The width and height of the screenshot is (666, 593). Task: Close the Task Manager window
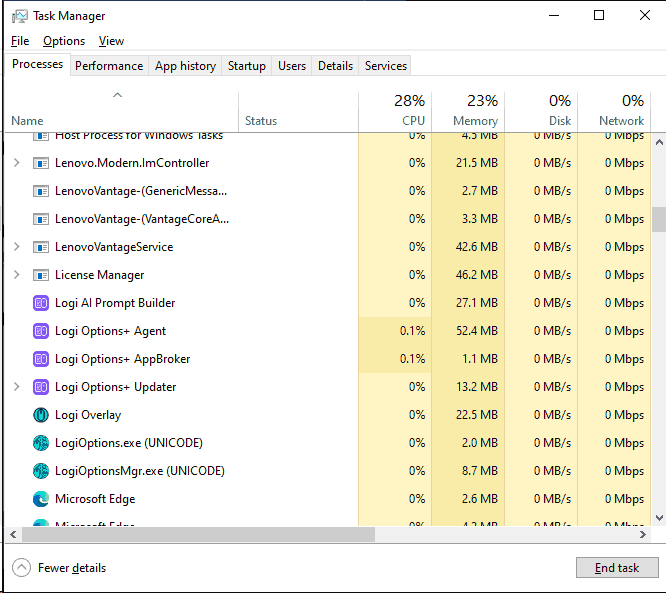tap(644, 16)
